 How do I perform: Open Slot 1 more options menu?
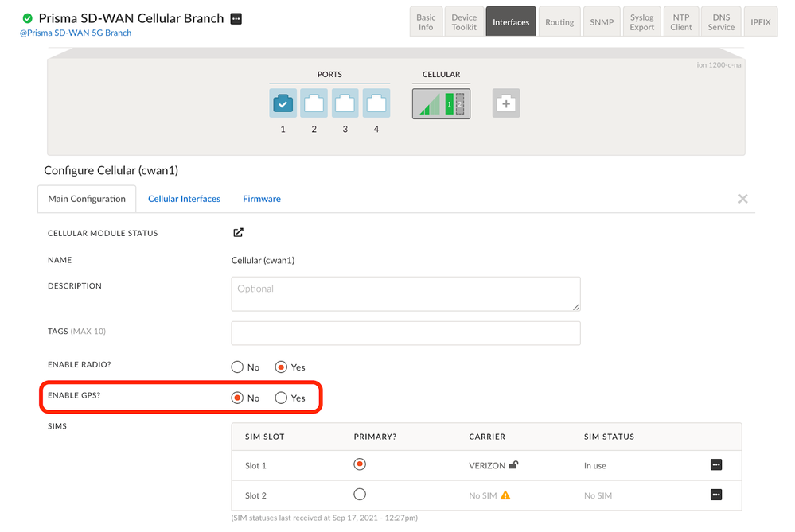pyautogui.click(x=716, y=465)
